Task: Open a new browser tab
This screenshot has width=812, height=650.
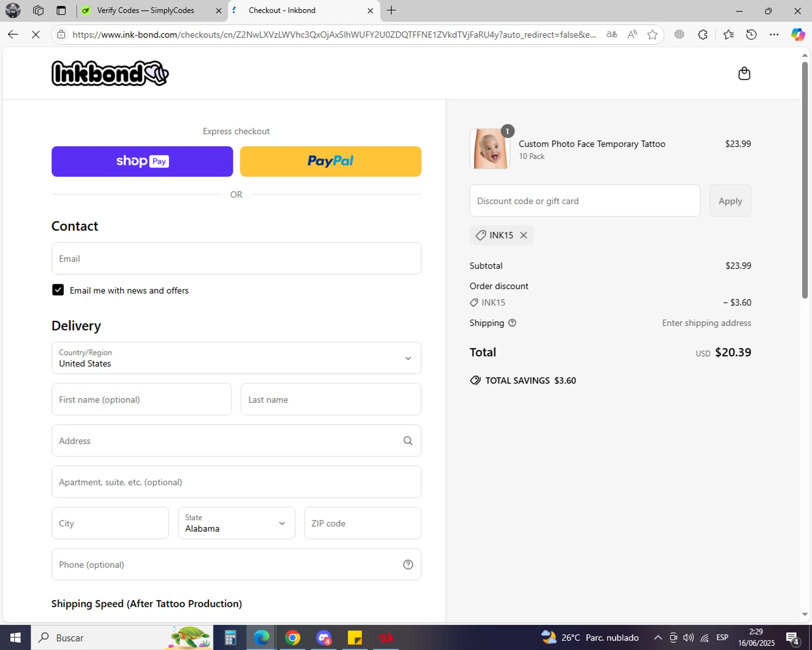Action: point(391,10)
